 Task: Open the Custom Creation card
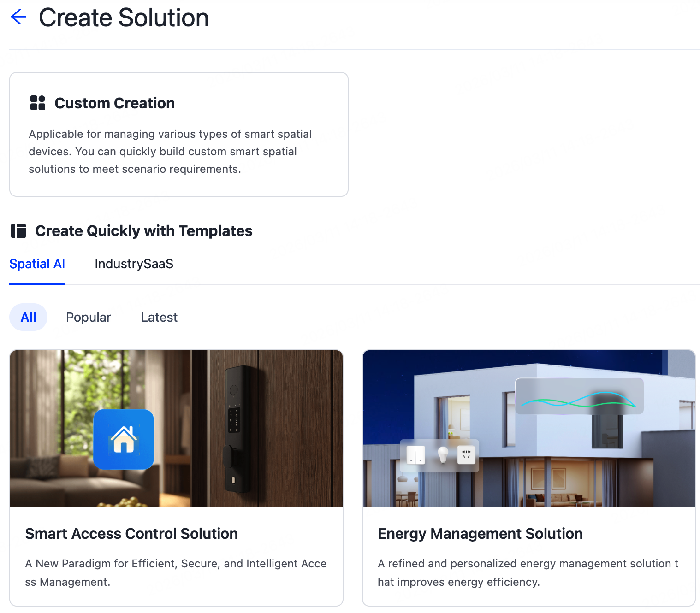tap(179, 135)
